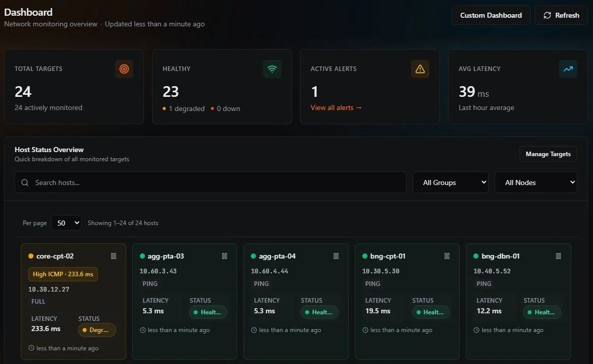
Task: Click the wifi icon on Healthy card
Action: pos(272,69)
